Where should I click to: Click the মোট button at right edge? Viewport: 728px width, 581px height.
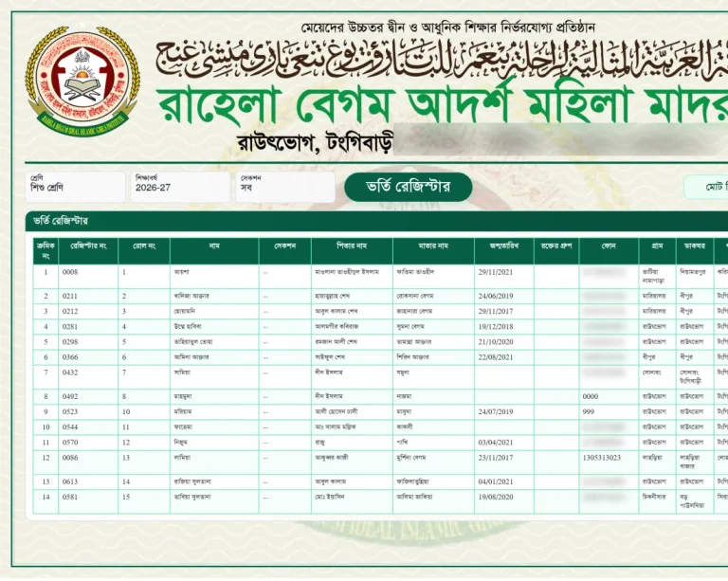tap(706, 187)
